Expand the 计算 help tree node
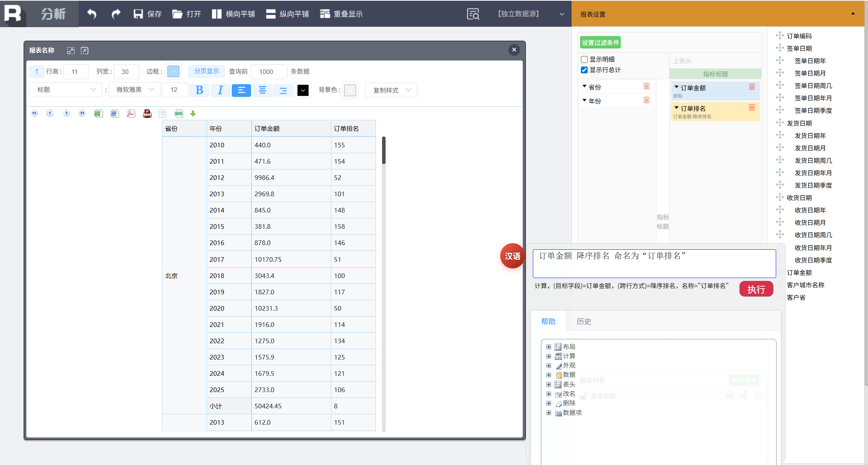The image size is (868, 465). (549, 356)
